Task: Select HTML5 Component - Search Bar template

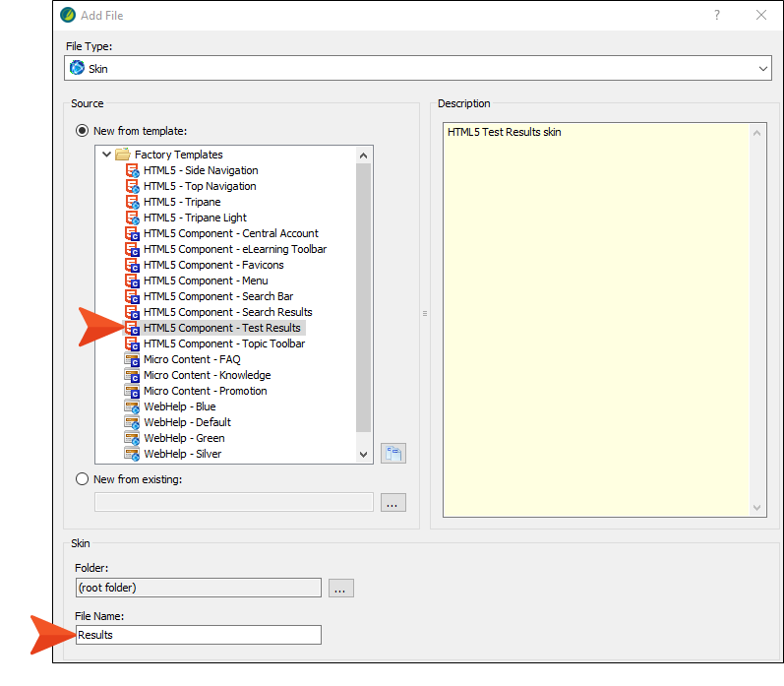Action: [x=218, y=296]
